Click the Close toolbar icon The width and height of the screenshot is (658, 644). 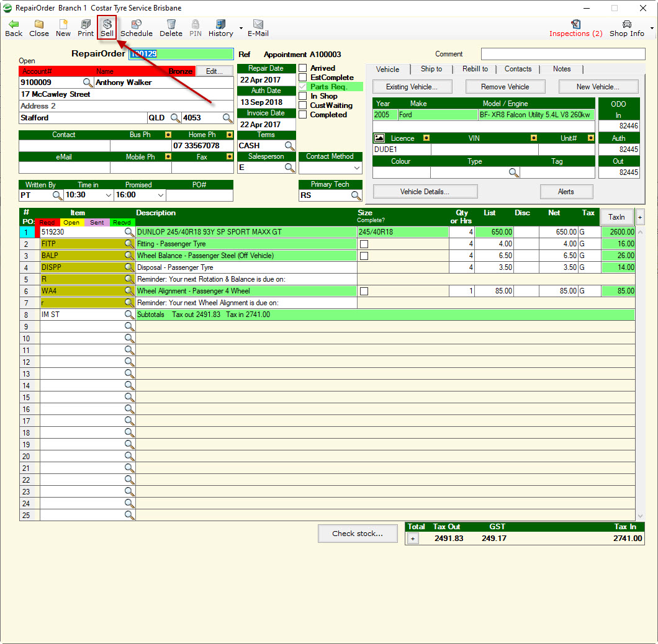[38, 28]
